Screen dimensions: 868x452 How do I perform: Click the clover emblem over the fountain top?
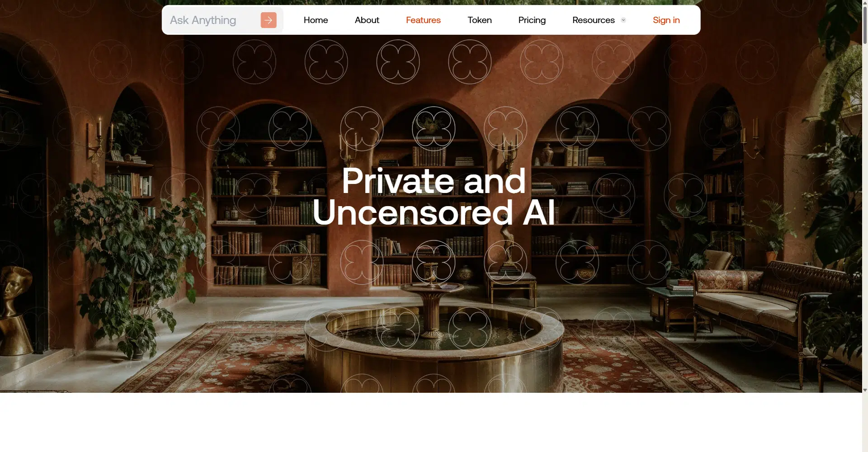[434, 263]
